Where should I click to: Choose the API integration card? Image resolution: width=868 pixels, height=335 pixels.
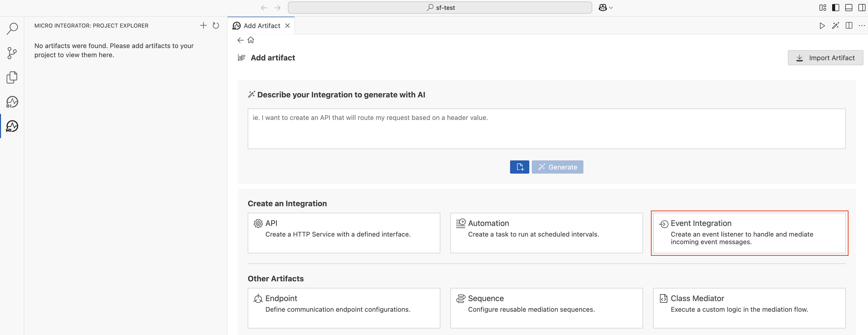tap(344, 233)
